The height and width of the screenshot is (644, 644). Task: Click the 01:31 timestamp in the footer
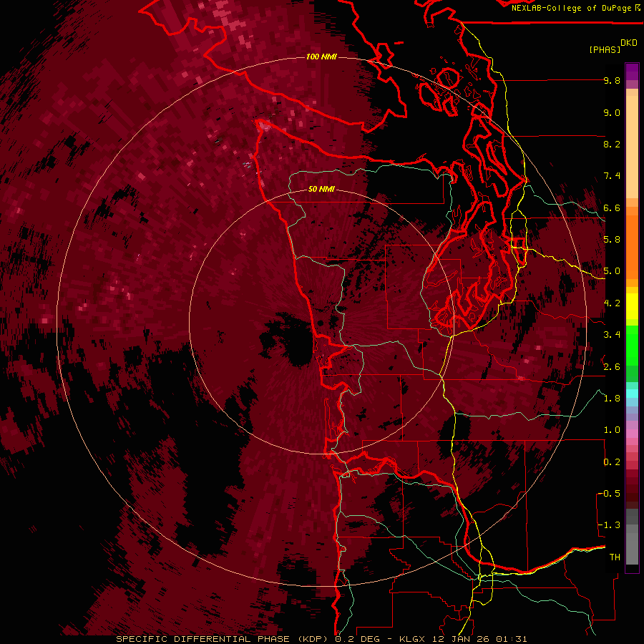point(512,639)
